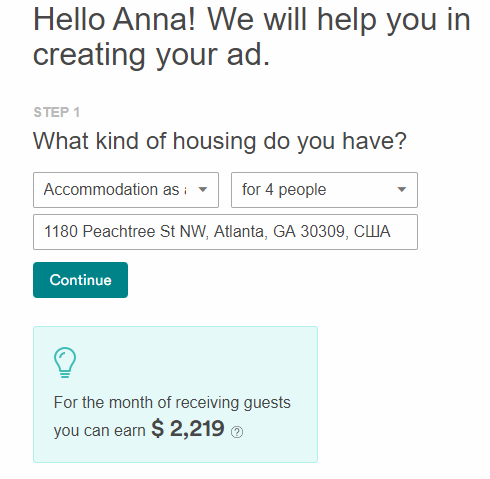Open the 'for 4 people' guest dropdown

click(324, 190)
